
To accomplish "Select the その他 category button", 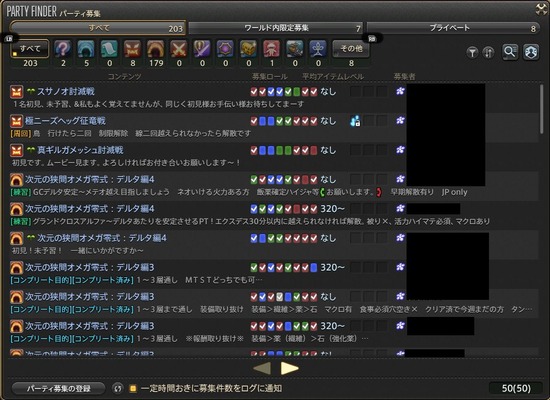I will tap(351, 49).
